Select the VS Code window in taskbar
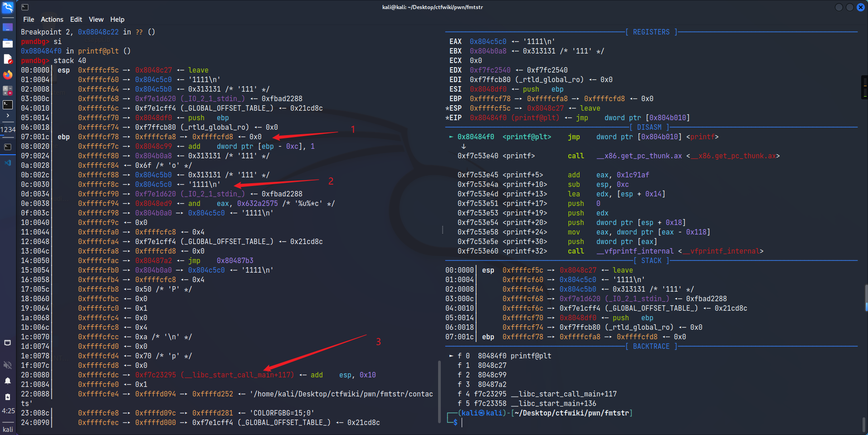This screenshot has height=435, width=868. [8, 163]
